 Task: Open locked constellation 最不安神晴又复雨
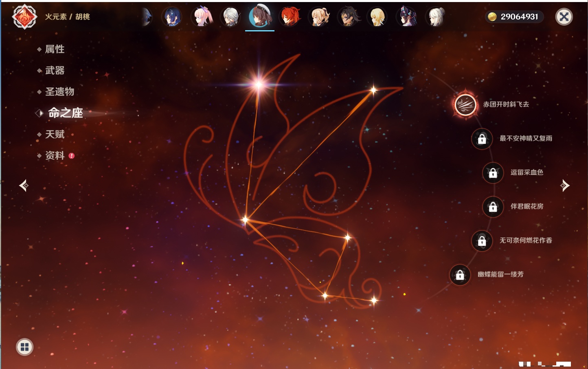(482, 139)
